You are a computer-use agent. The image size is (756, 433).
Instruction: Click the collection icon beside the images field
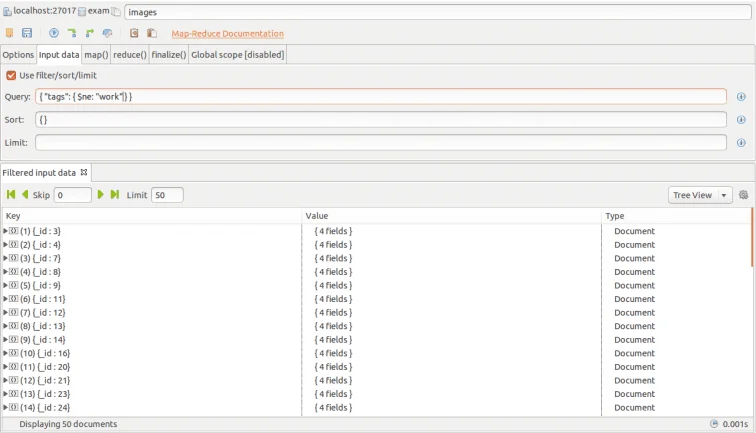click(116, 11)
